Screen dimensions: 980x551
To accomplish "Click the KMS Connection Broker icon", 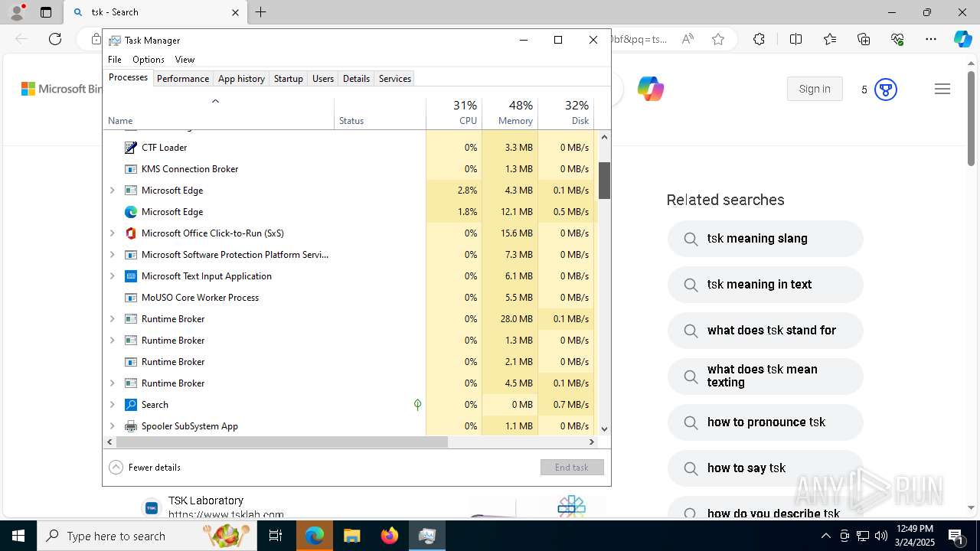I will tap(130, 168).
